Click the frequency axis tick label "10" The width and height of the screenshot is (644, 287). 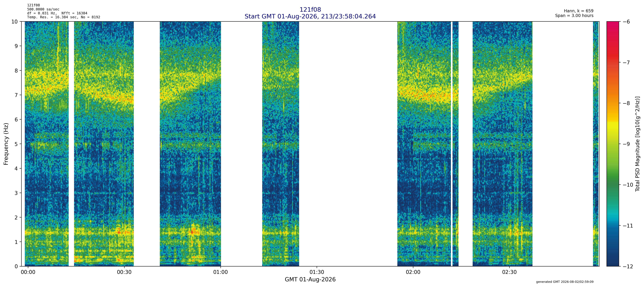click(x=15, y=22)
